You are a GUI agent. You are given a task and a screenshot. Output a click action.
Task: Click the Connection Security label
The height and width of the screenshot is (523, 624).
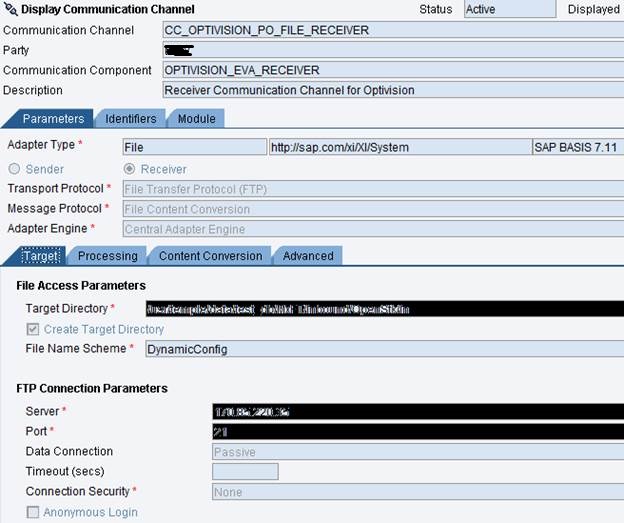(78, 491)
